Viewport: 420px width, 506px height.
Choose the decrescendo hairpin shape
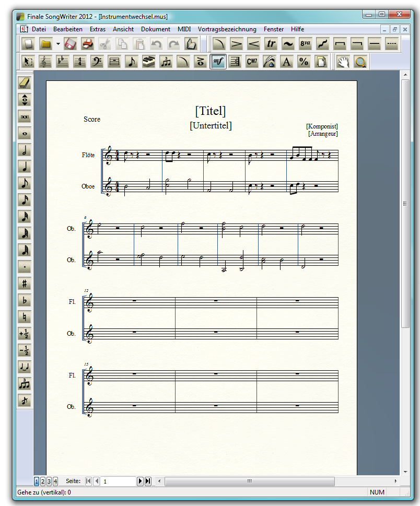pos(236,43)
